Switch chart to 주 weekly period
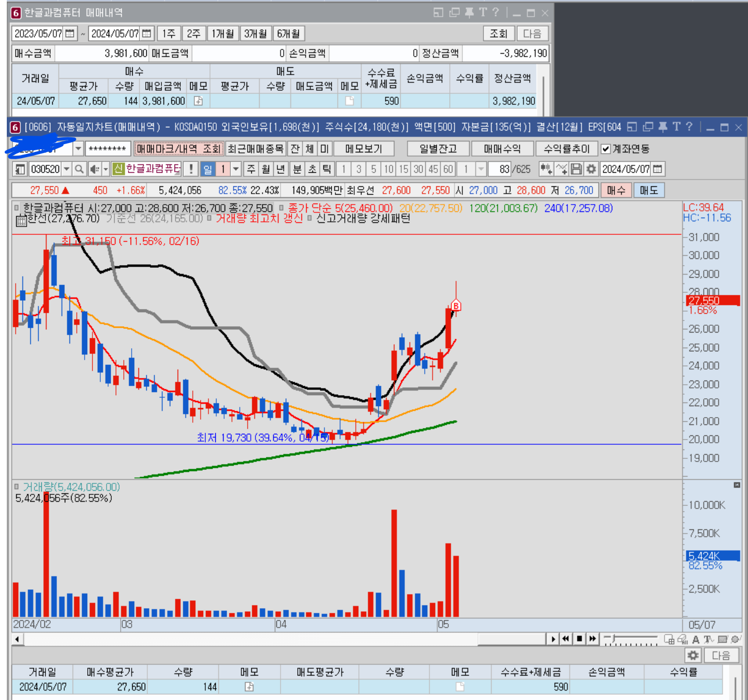Screen dimensions: 748x700 pos(251,169)
